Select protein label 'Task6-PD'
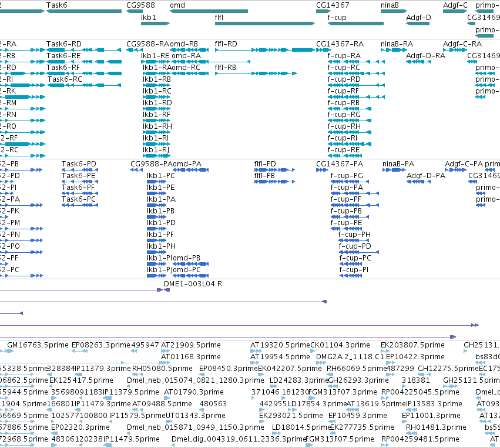 pyautogui.click(x=79, y=163)
